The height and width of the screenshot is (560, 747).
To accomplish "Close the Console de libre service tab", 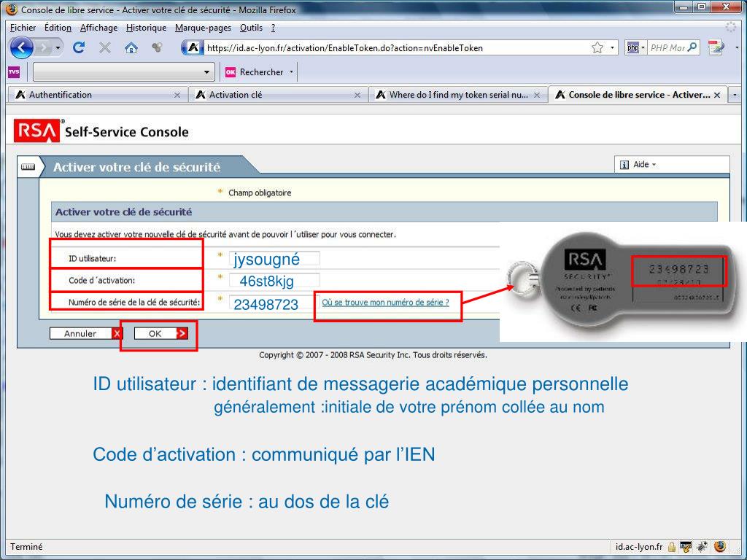I will [717, 96].
